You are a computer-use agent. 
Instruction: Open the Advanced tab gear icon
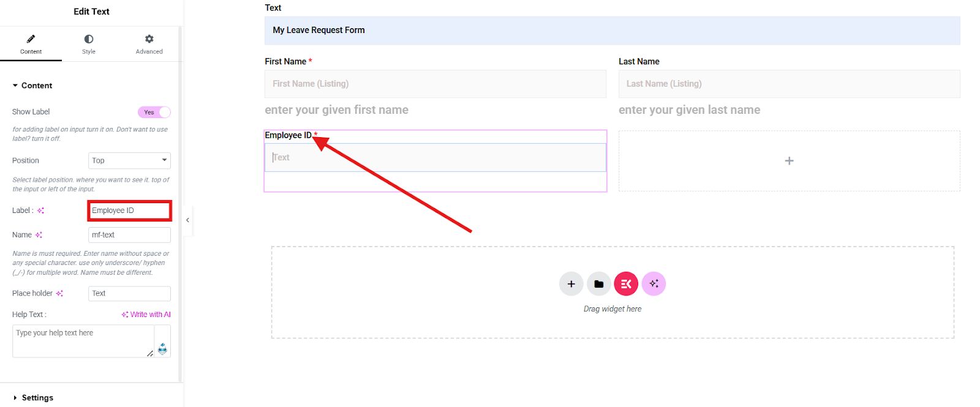coord(149,39)
